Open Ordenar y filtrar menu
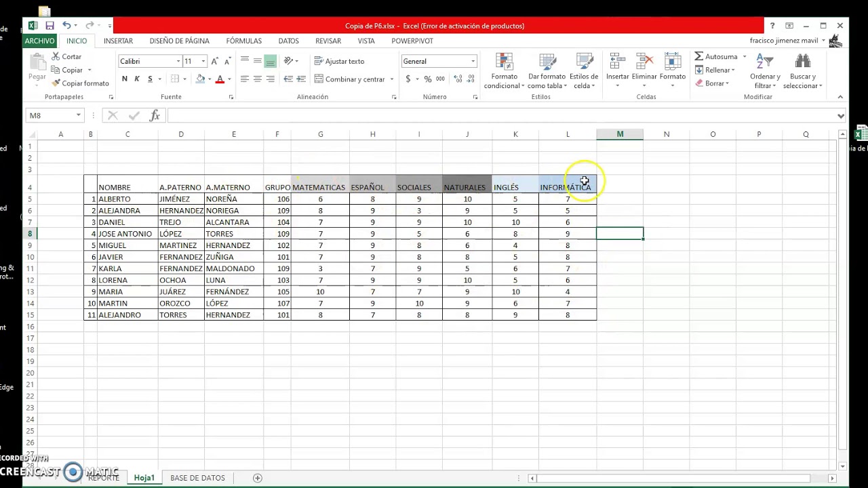The image size is (868, 488). (x=765, y=70)
